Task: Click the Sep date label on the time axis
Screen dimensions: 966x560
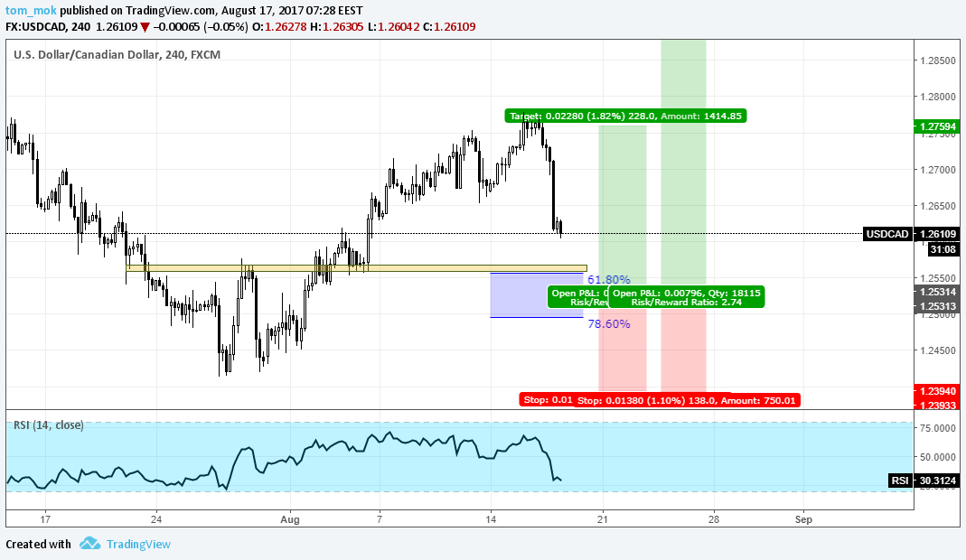Action: 803,519
